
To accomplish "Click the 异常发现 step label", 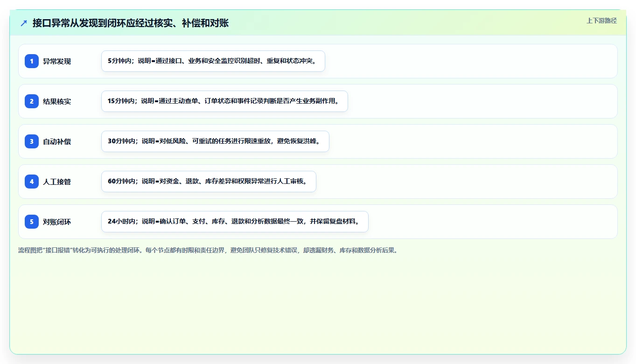I will [57, 61].
